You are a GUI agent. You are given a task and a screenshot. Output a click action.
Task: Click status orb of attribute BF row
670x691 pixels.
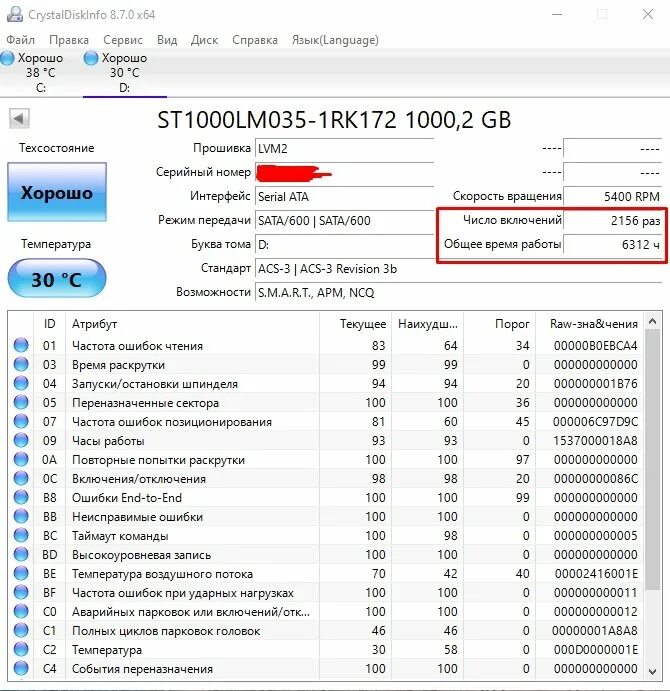(x=21, y=592)
